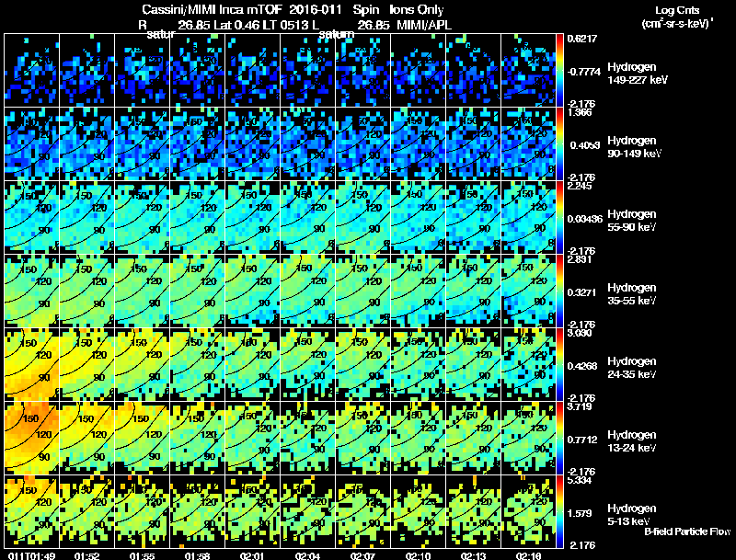Click the '011T01:49' time label
736x560 pixels.
(32, 555)
